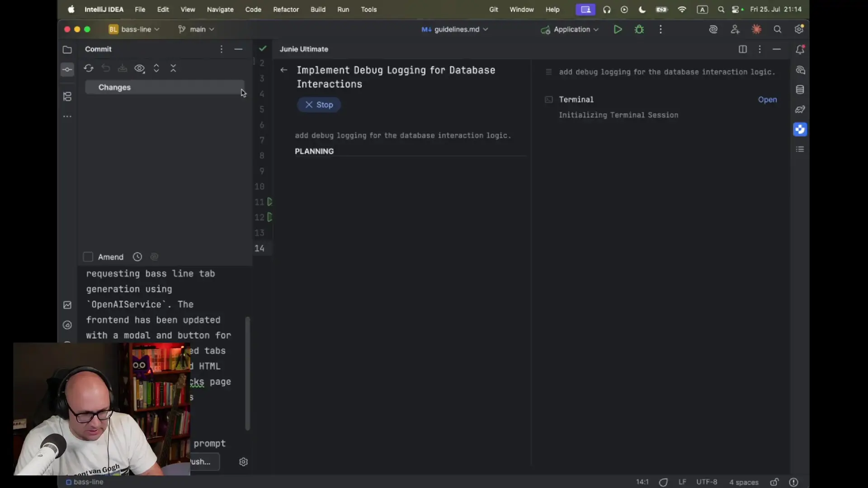Toggle the eye View Options icon
Image resolution: width=868 pixels, height=488 pixels.
point(140,68)
